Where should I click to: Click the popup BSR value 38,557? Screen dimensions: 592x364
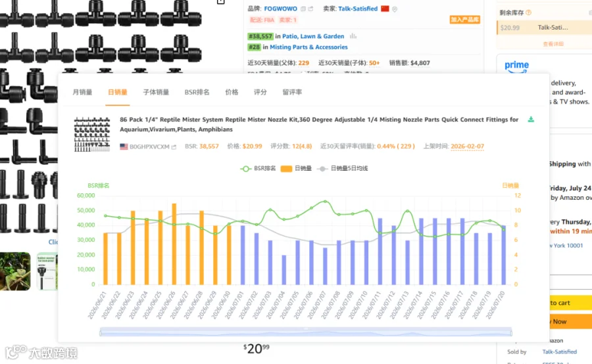[209, 147]
